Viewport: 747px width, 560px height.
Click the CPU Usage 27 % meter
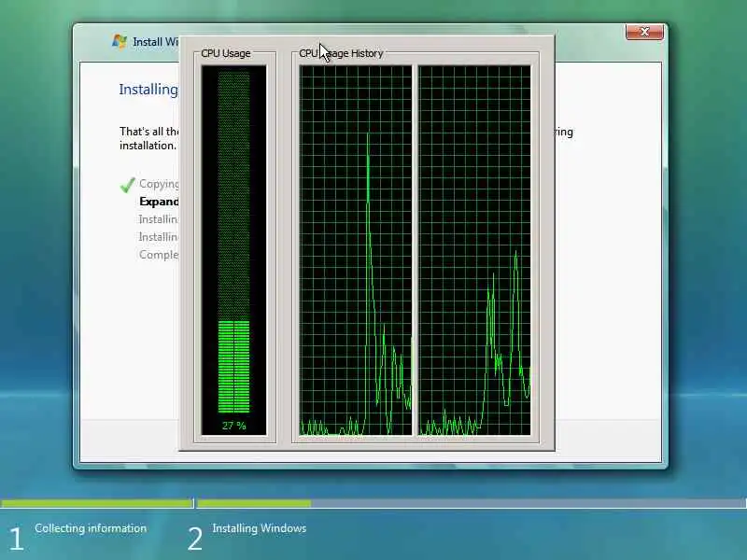pyautogui.click(x=234, y=250)
